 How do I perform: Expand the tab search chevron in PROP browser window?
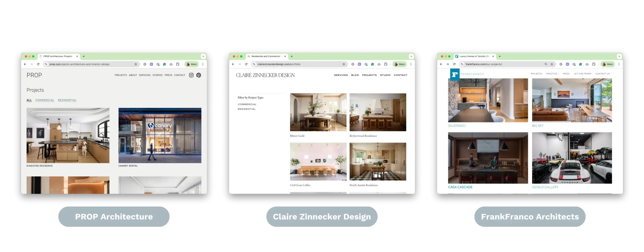(203, 56)
